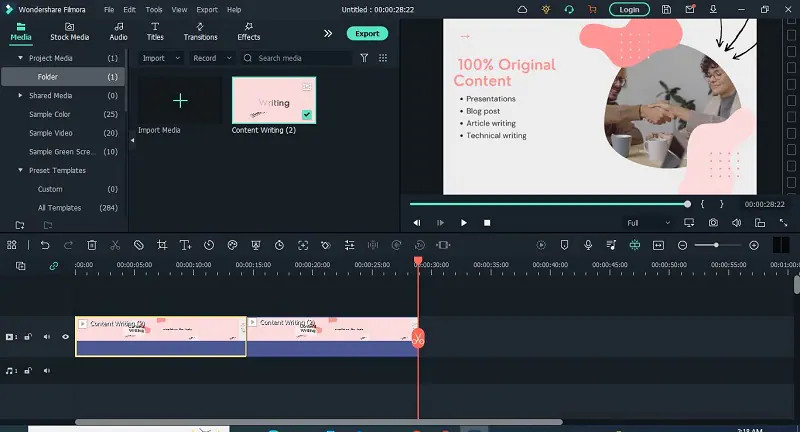
Task: Click the timeline zoom slider handle
Action: tap(716, 245)
